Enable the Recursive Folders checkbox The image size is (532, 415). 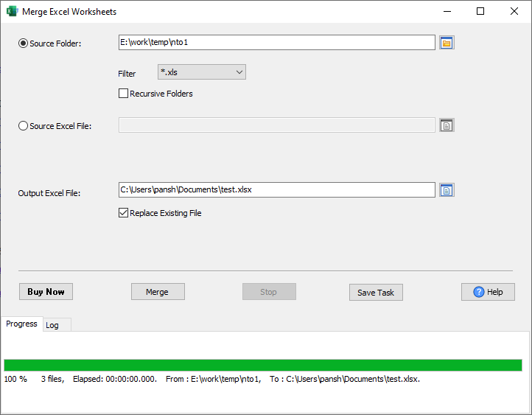point(123,94)
